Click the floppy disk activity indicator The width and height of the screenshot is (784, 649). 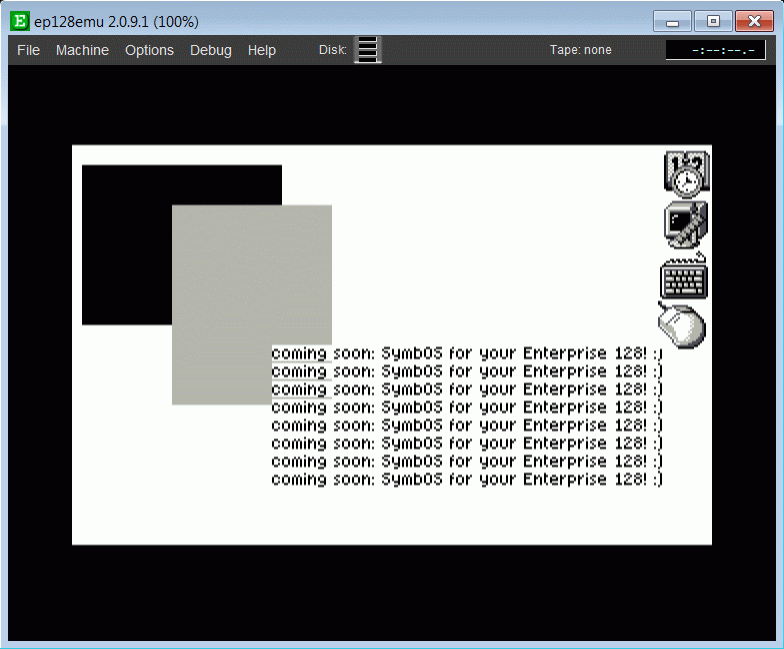(x=368, y=50)
